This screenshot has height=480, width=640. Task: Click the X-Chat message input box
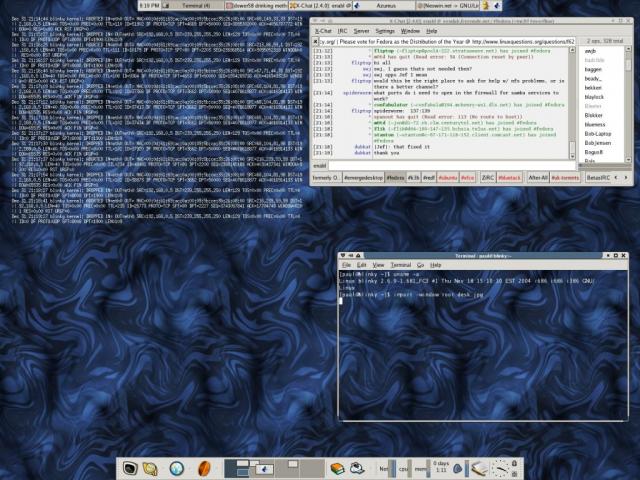coord(452,165)
